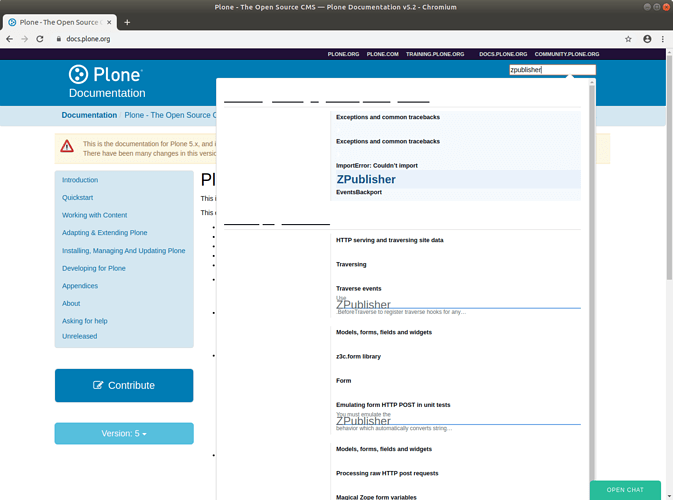Open the Chromium profile avatar menu

647,39
